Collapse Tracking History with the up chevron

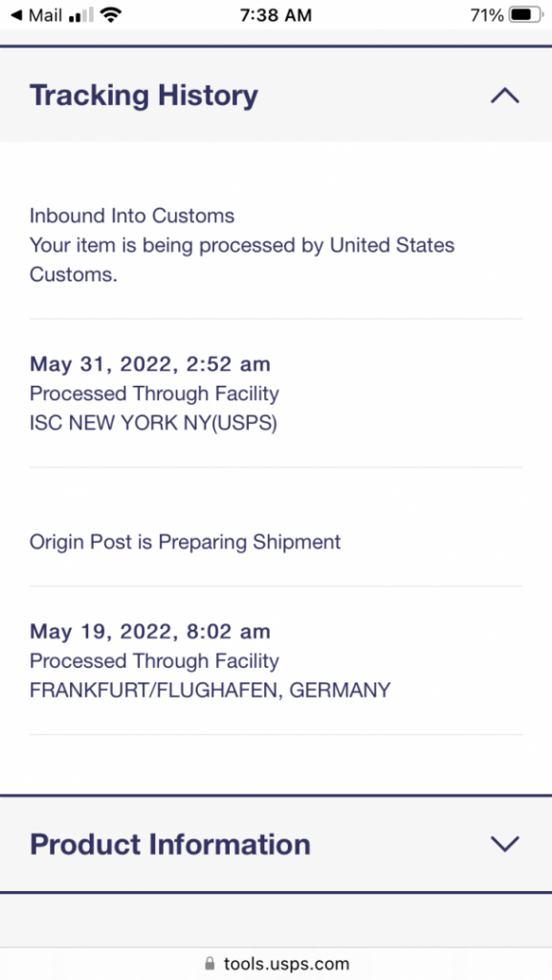point(504,96)
